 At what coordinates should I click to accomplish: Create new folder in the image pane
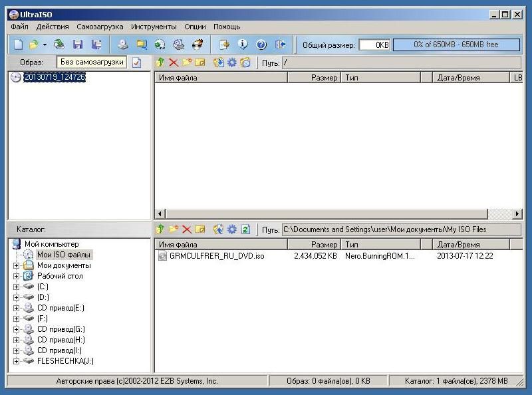[x=187, y=63]
